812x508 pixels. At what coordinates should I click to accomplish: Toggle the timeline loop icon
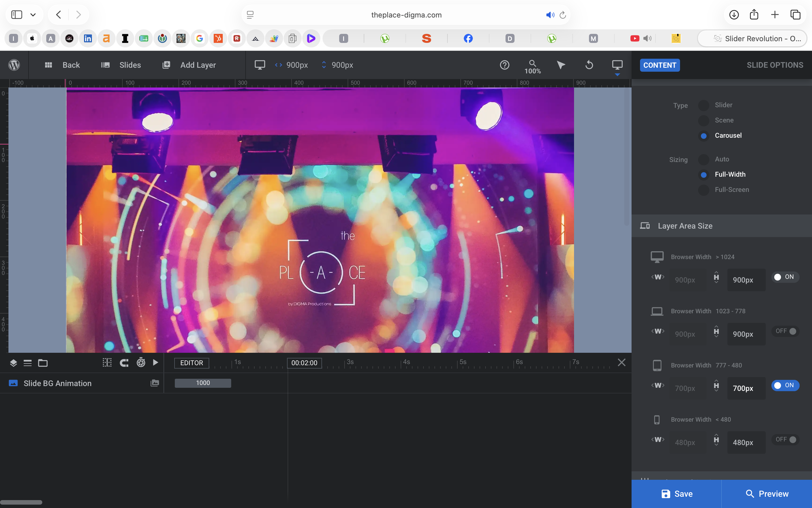point(124,363)
